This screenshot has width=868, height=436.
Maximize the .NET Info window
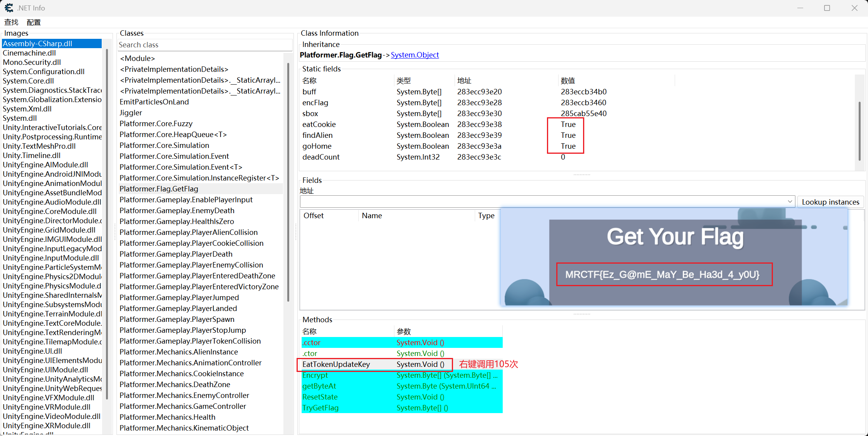click(x=827, y=8)
